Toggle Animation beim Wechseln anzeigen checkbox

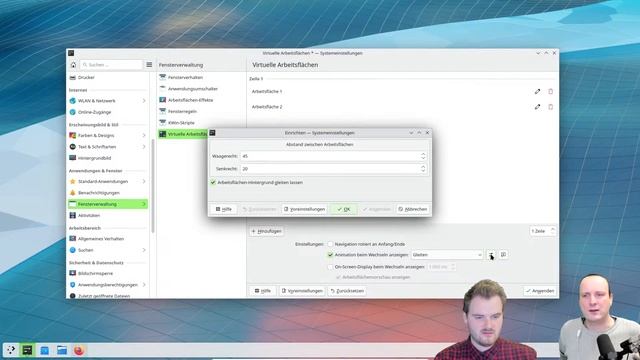tap(330, 255)
